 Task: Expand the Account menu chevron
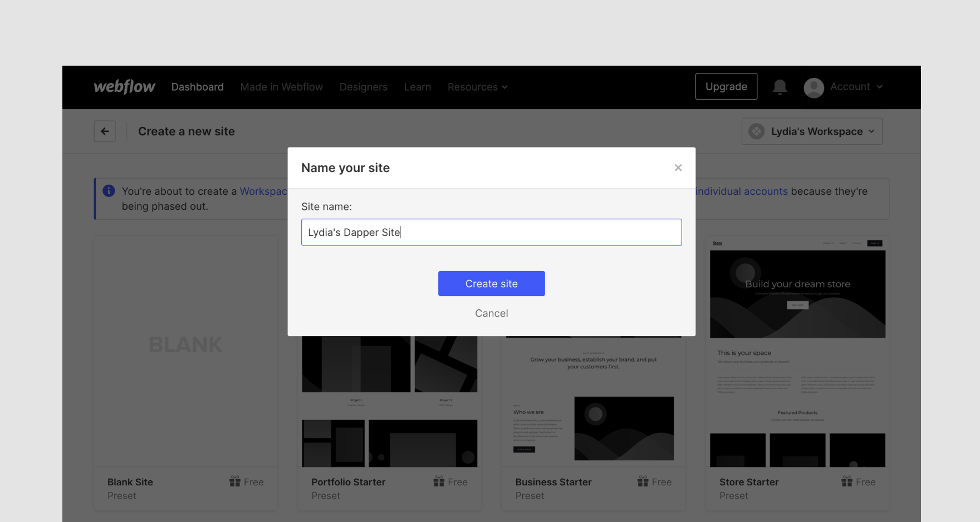880,87
